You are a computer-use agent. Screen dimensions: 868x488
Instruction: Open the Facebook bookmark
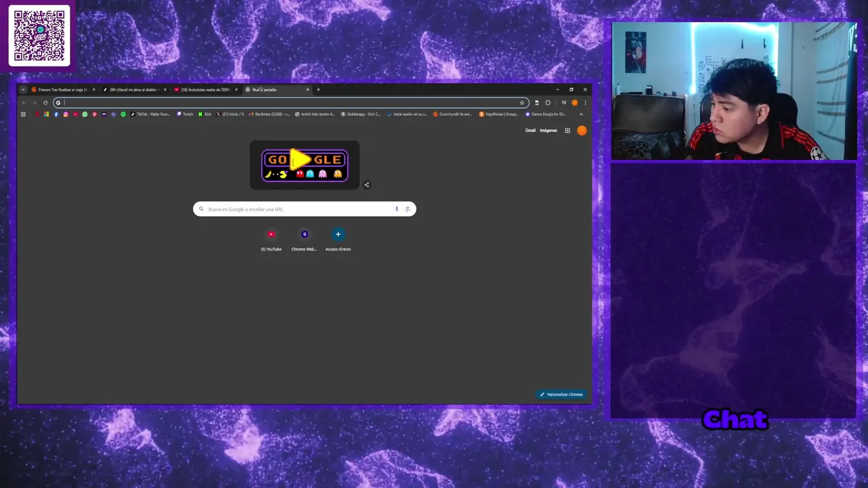click(x=56, y=114)
